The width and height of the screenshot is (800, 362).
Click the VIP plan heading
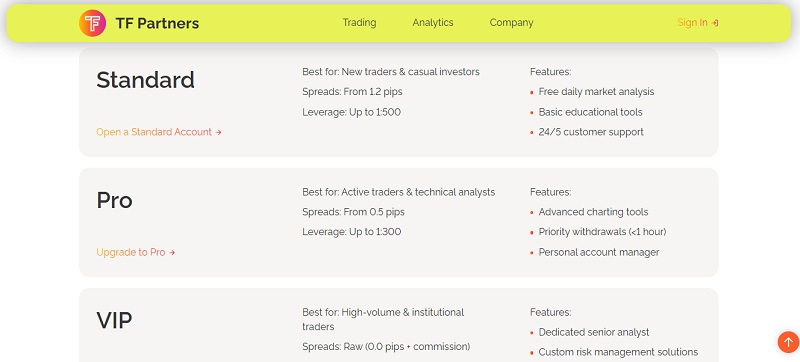pos(114,321)
